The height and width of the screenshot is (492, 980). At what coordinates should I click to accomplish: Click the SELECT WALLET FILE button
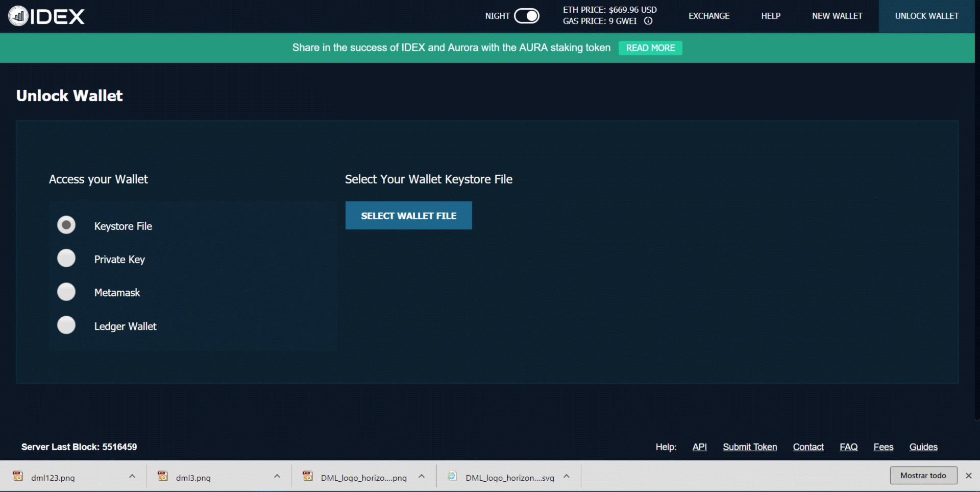tap(409, 216)
